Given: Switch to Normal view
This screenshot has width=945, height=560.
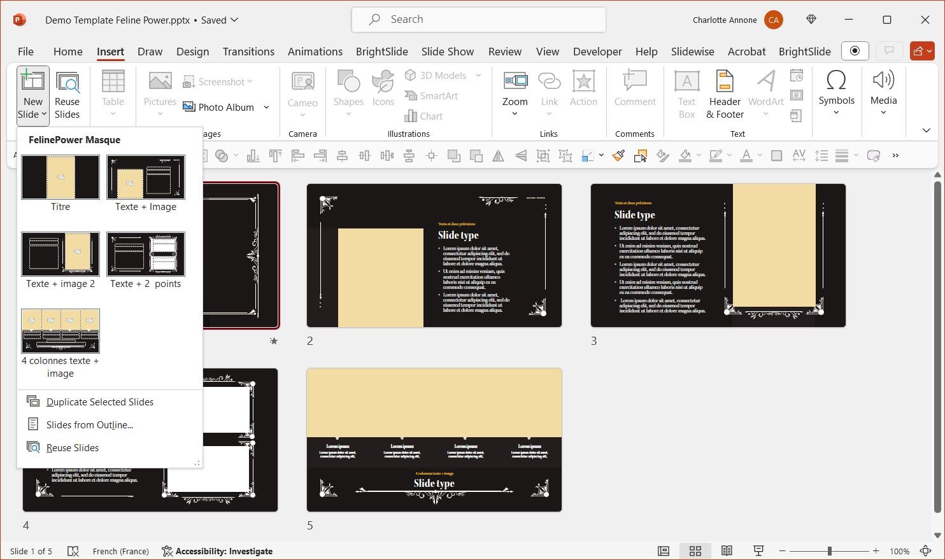Looking at the screenshot, I should pyautogui.click(x=664, y=551).
